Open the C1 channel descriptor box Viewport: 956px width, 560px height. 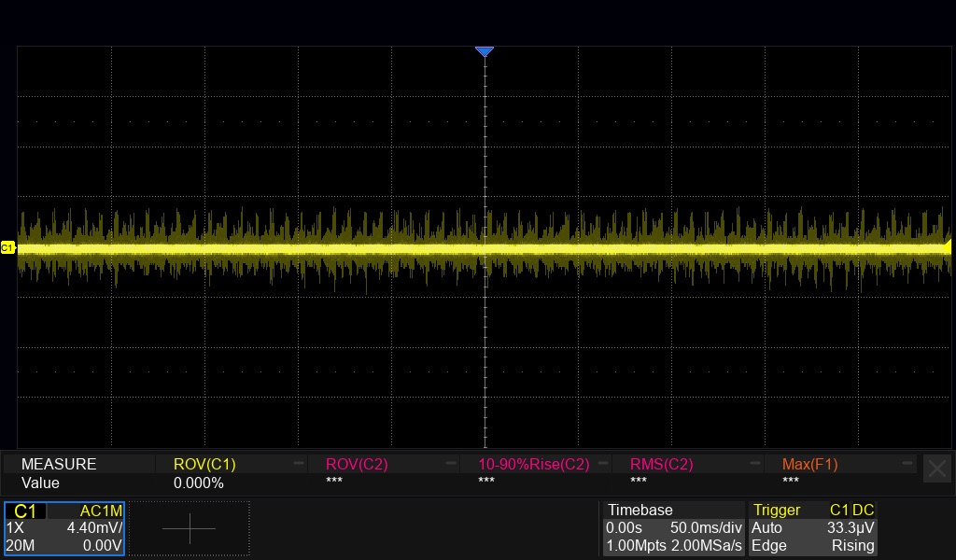tap(64, 528)
